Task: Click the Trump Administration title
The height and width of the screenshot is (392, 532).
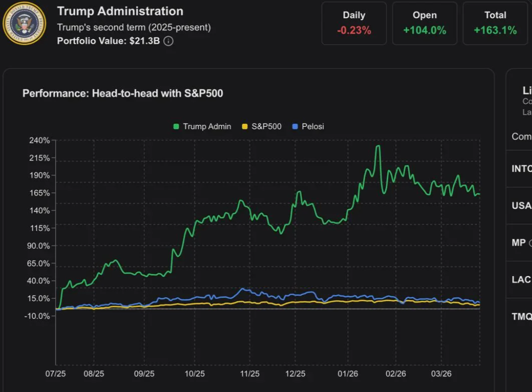Action: pyautogui.click(x=120, y=11)
